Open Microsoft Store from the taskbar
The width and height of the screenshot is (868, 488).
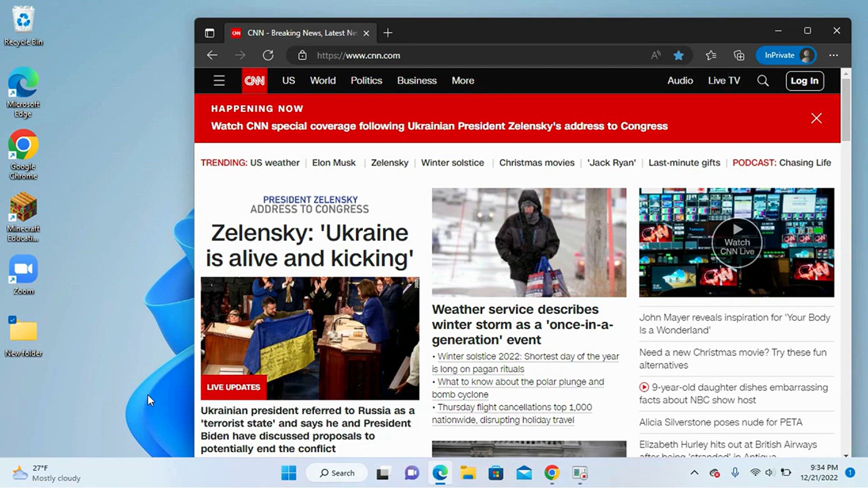(x=496, y=473)
